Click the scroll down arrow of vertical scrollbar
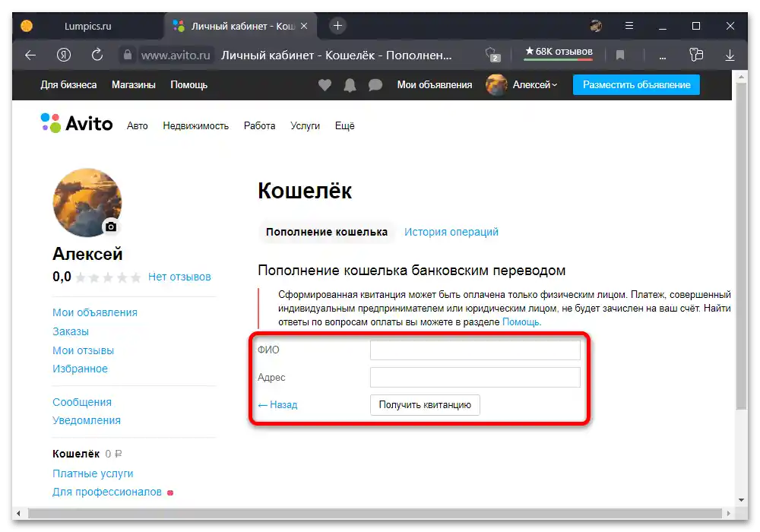The image size is (760, 532). click(741, 499)
